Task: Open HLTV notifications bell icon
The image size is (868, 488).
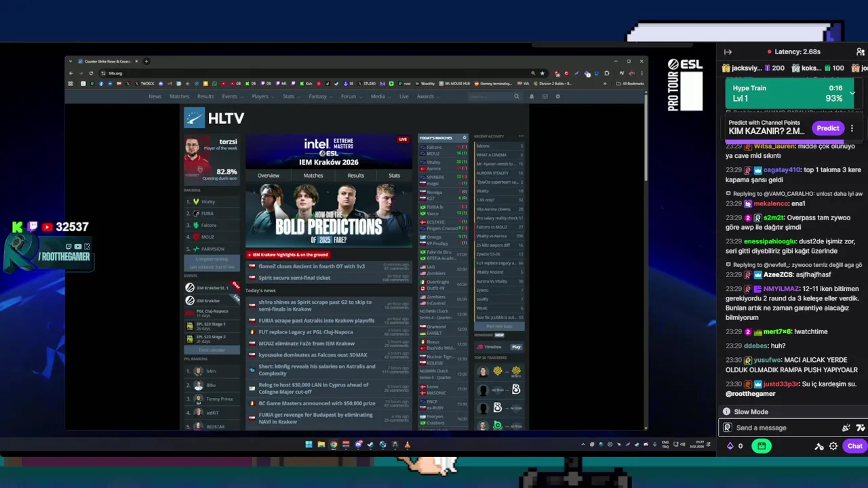Action: [x=532, y=96]
